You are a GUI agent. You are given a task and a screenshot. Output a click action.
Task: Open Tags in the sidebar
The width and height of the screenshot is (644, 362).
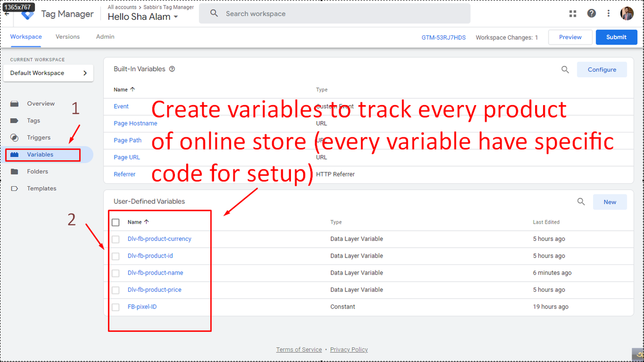[34, 121]
